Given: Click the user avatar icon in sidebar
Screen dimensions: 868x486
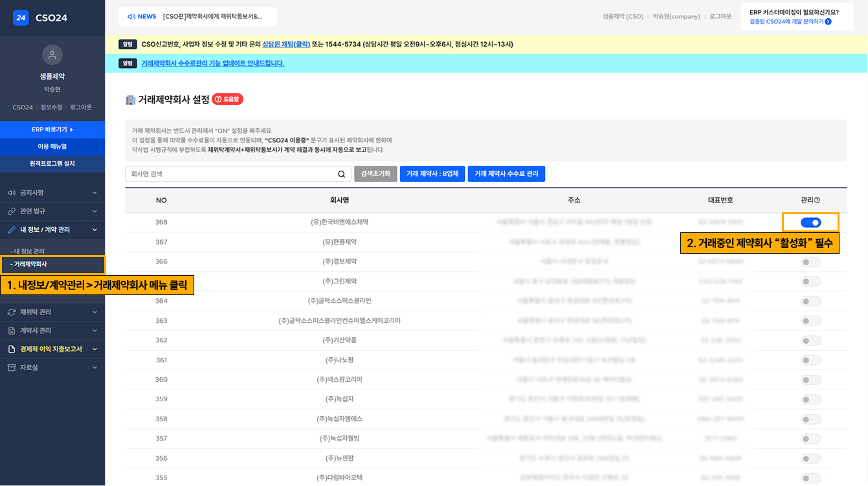Looking at the screenshot, I should pos(52,55).
